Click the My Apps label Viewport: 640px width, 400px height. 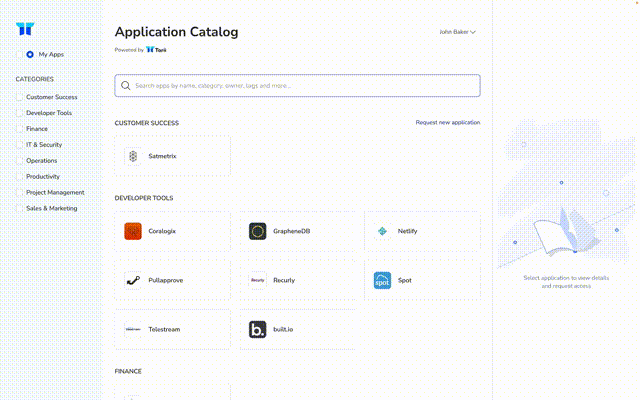tap(51, 54)
